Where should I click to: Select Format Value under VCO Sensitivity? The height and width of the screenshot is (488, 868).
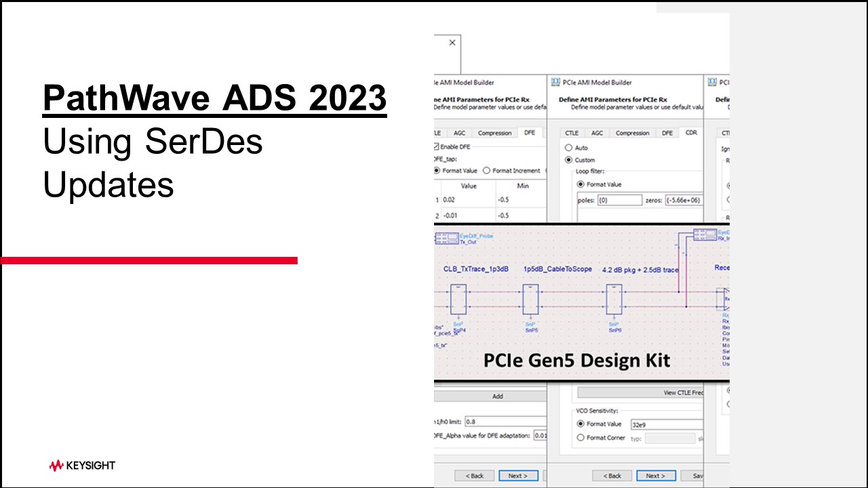[x=580, y=424]
